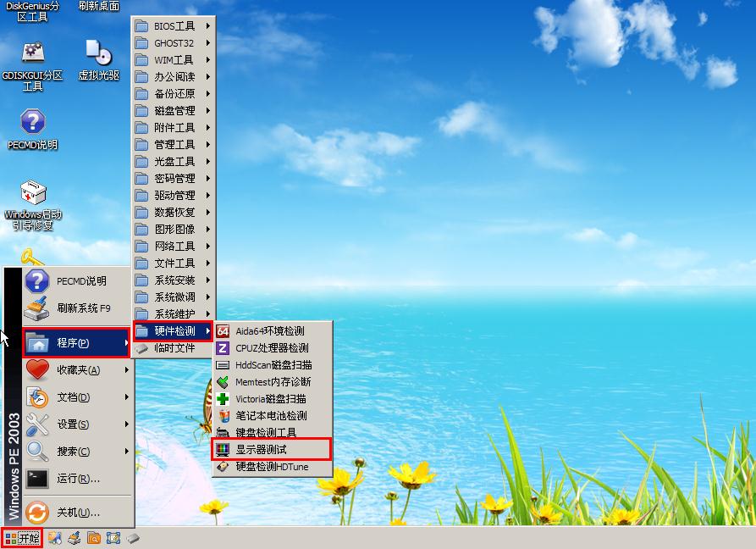The height and width of the screenshot is (549, 756).
Task: Open the 虚拟光驱 desktop icon
Action: [99, 60]
